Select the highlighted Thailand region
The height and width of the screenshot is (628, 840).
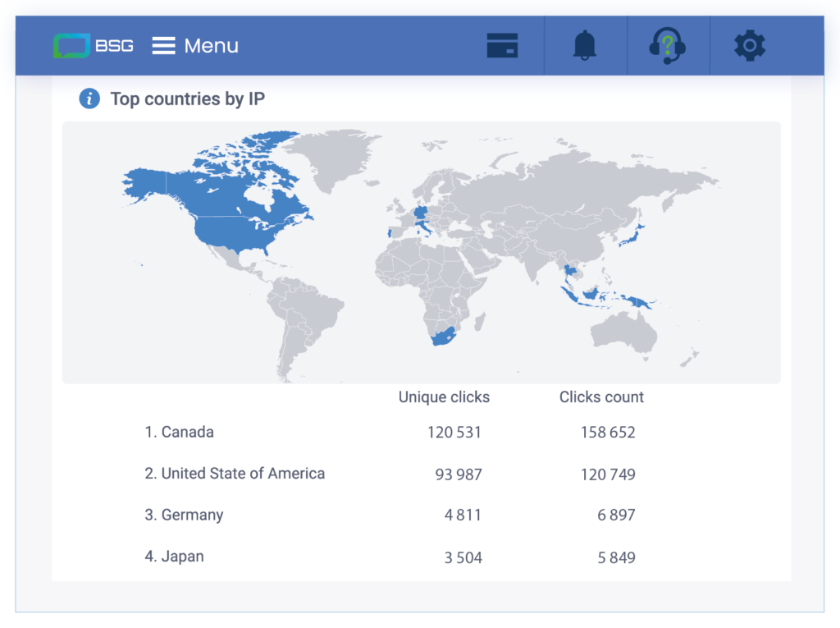pos(568,271)
